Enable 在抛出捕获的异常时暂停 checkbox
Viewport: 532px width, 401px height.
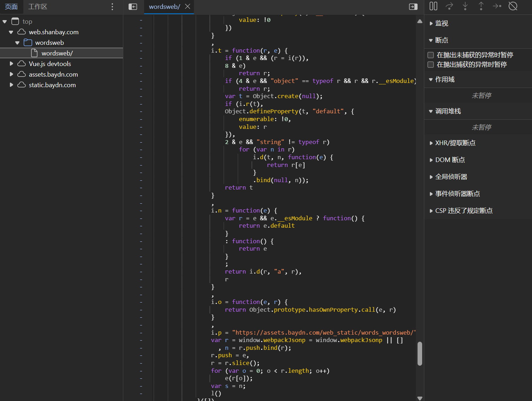[x=431, y=65]
